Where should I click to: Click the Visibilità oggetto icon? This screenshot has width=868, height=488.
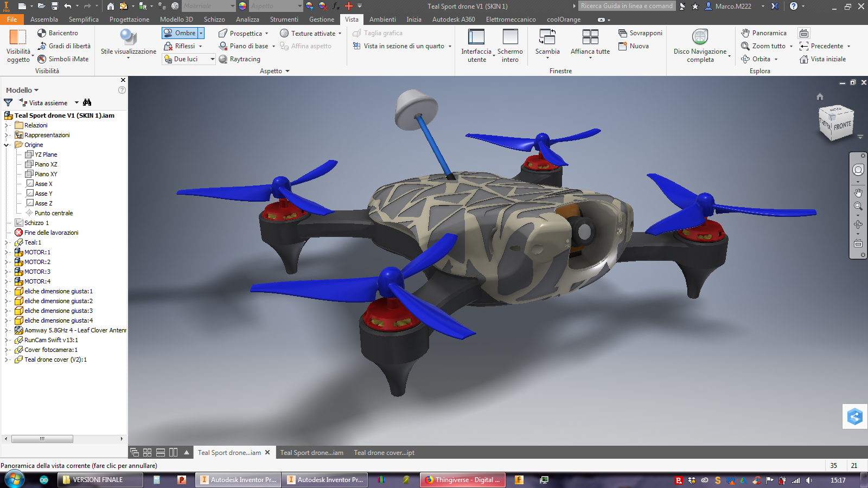coord(18,37)
